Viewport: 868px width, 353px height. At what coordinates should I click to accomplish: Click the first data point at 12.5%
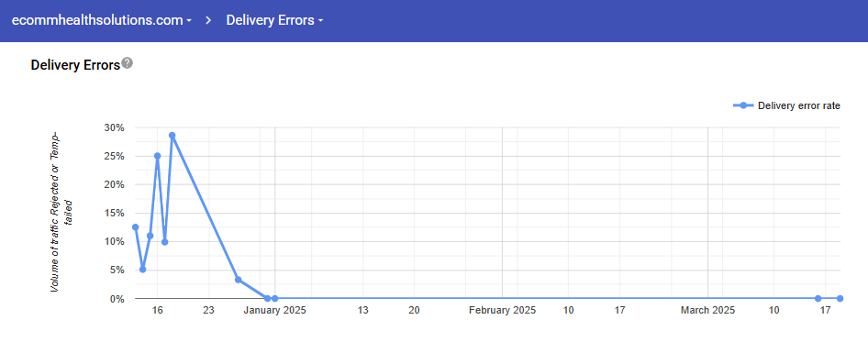(x=135, y=226)
